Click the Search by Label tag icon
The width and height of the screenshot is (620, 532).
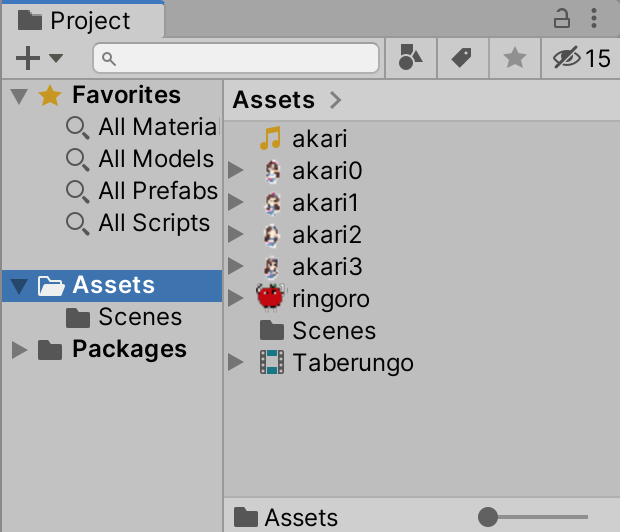click(462, 58)
